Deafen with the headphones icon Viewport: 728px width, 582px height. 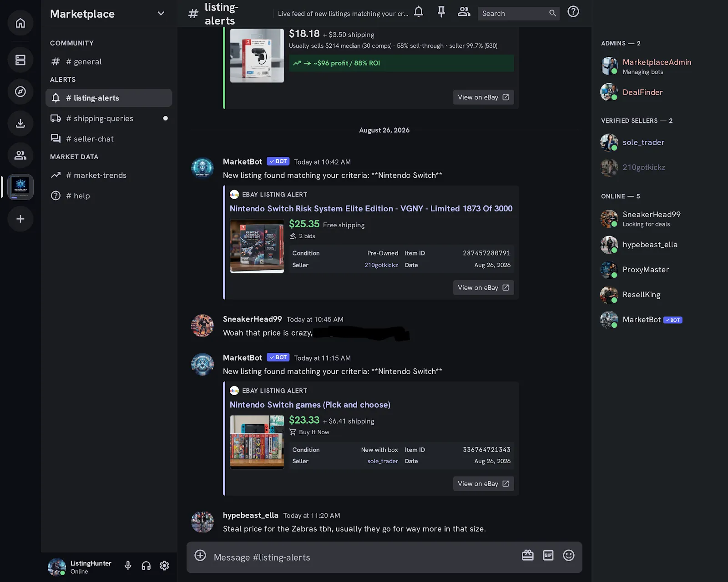coord(146,566)
